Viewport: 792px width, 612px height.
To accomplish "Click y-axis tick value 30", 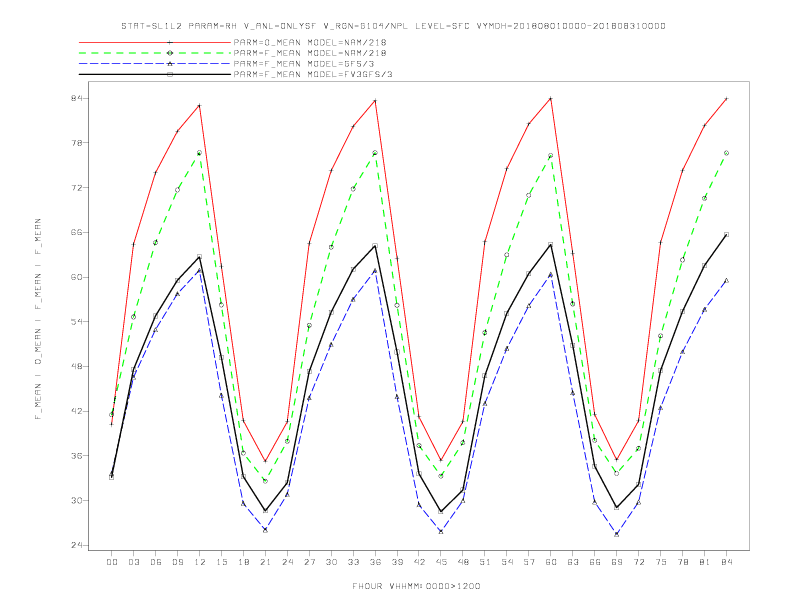I will click(77, 500).
